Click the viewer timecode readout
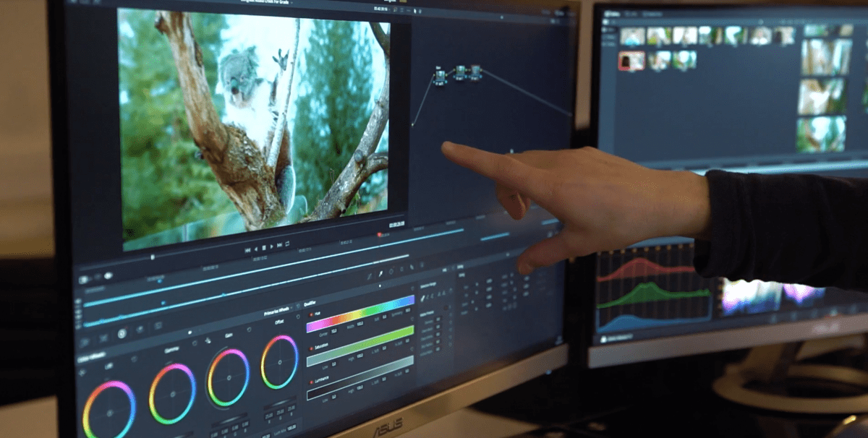This screenshot has height=438, width=868. pyautogui.click(x=397, y=224)
